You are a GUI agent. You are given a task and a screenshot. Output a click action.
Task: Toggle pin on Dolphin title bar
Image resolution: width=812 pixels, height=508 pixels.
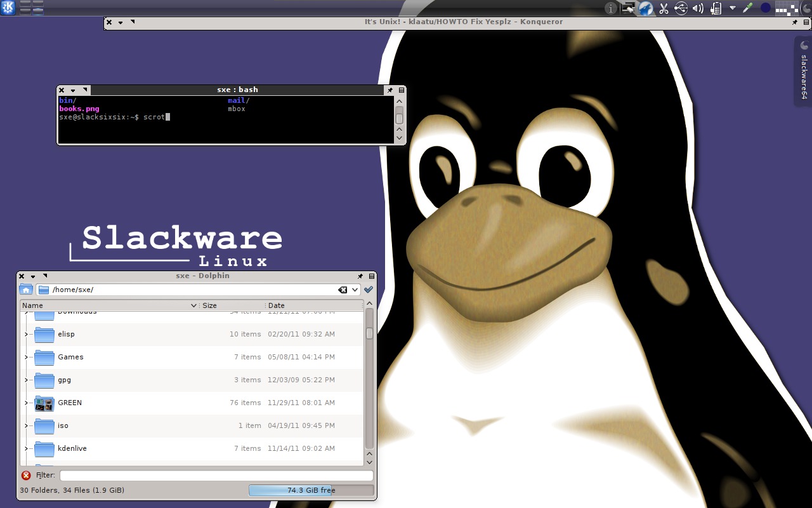point(360,276)
